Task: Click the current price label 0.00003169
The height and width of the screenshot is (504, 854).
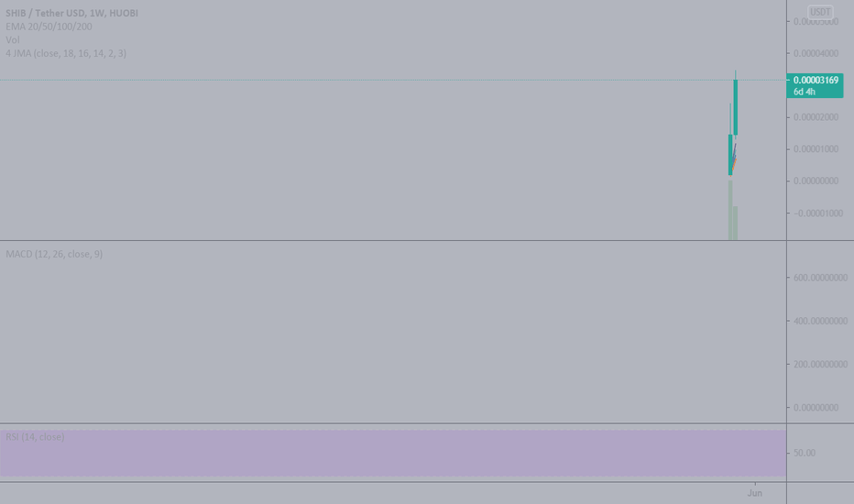Action: click(816, 80)
